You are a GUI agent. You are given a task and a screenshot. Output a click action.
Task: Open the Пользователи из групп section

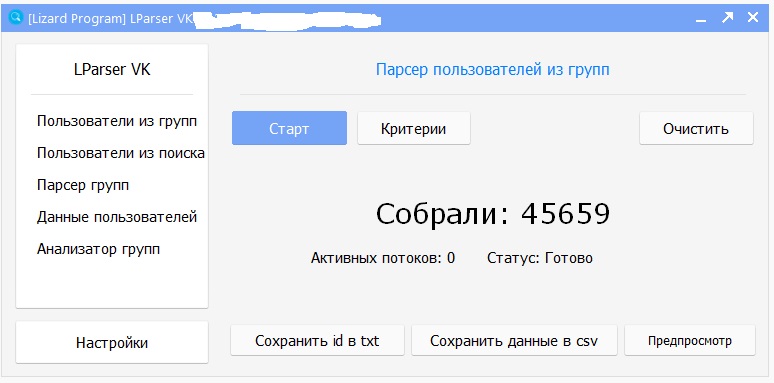117,121
